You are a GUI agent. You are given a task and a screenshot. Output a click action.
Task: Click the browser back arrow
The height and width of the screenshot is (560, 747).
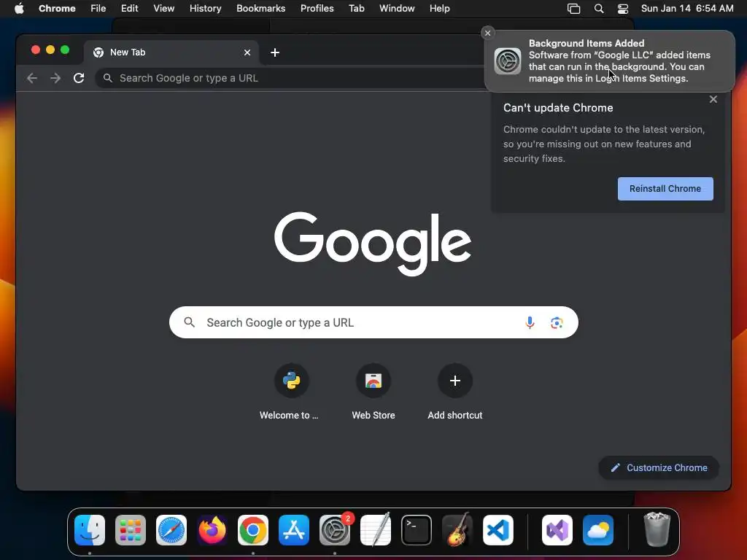click(x=32, y=78)
